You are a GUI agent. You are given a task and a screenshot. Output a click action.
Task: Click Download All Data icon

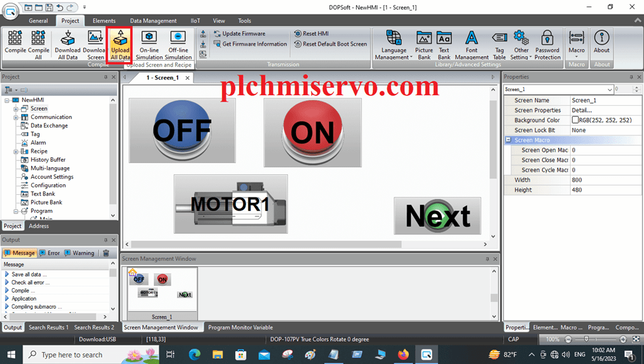[x=67, y=44]
